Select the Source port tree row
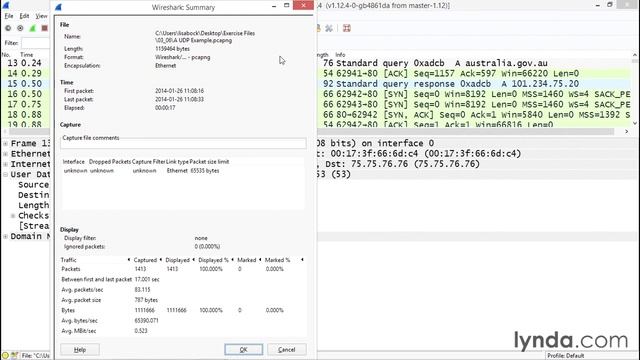Image resolution: width=640 pixels, height=360 pixels. 33,184
